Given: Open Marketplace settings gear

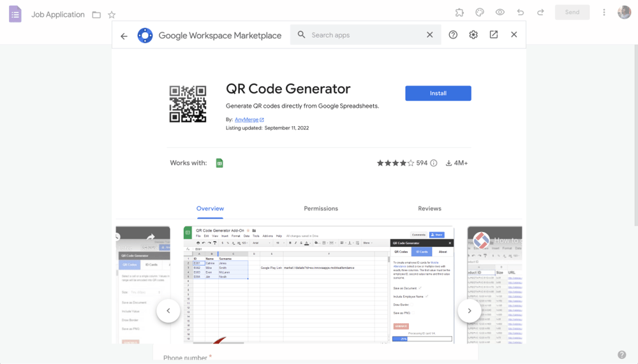Looking at the screenshot, I should click(473, 35).
